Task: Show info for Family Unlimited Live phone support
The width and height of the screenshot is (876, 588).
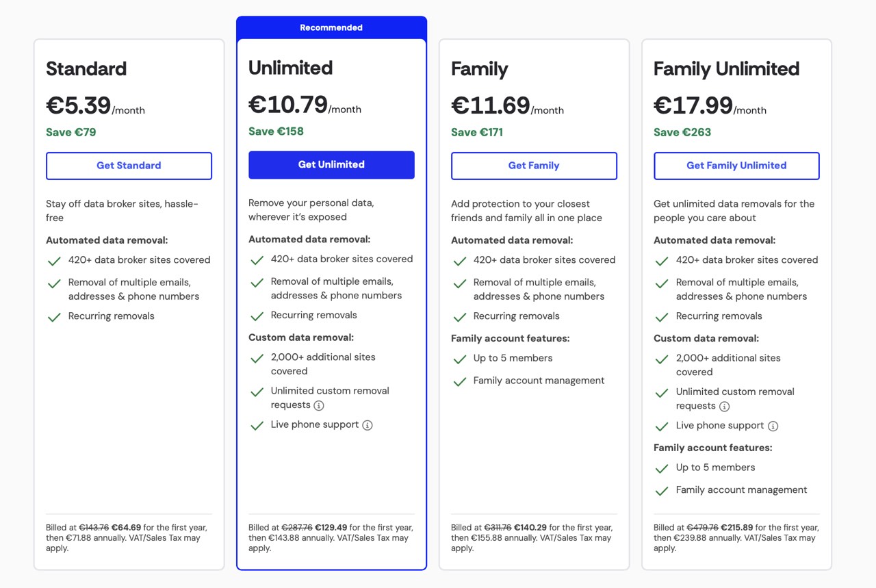Action: point(773,426)
